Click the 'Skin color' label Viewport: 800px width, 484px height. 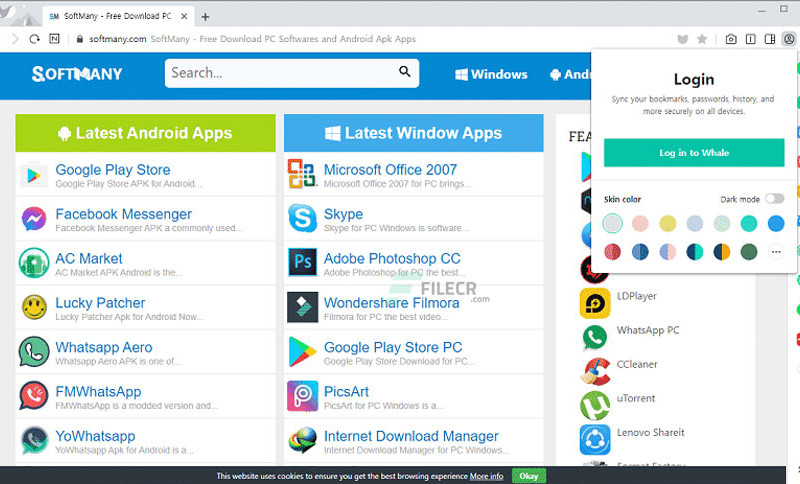[x=622, y=199]
